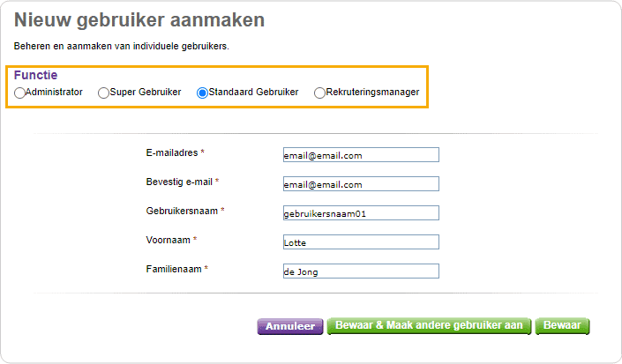This screenshot has height=364, width=622.
Task: Click the purple Annuleer button
Action: point(290,326)
